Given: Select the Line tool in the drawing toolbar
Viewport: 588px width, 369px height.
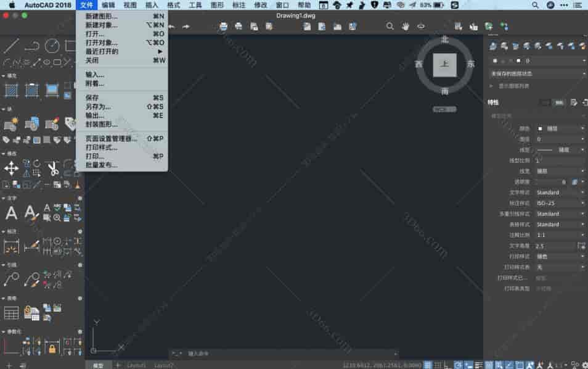Looking at the screenshot, I should (9, 44).
